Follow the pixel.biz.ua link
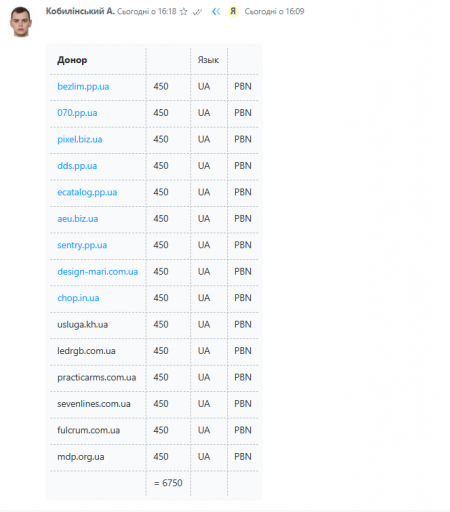Screen dimensions: 450x512 (80, 139)
